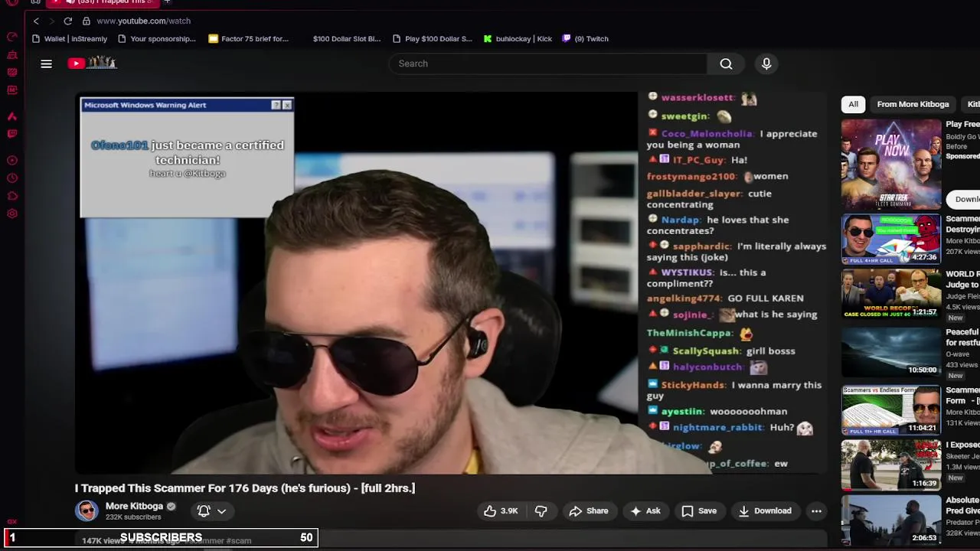The image size is (980, 551).
Task: Open the 11:04:21 Endless Forms thumbnail
Action: pos(891,410)
